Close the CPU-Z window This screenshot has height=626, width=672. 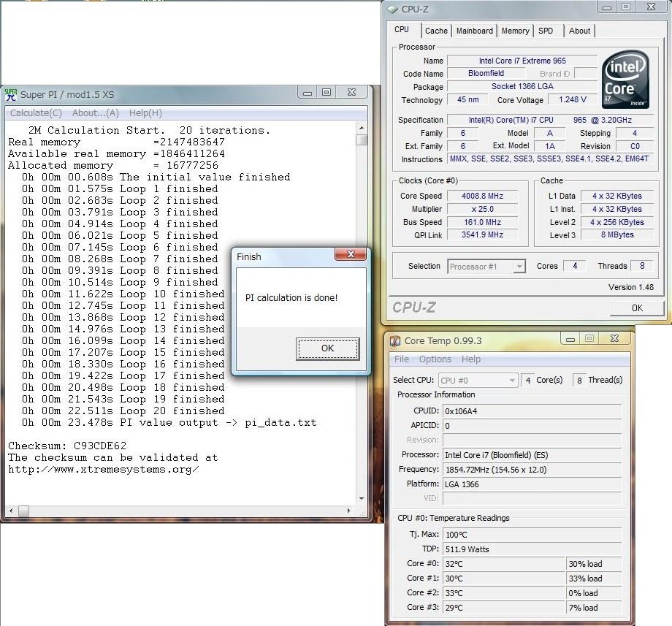[x=650, y=7]
